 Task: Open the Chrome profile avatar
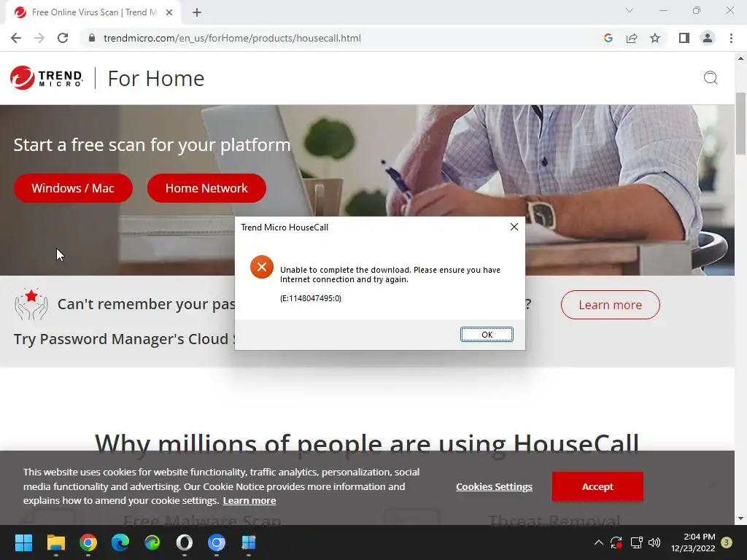tap(708, 38)
